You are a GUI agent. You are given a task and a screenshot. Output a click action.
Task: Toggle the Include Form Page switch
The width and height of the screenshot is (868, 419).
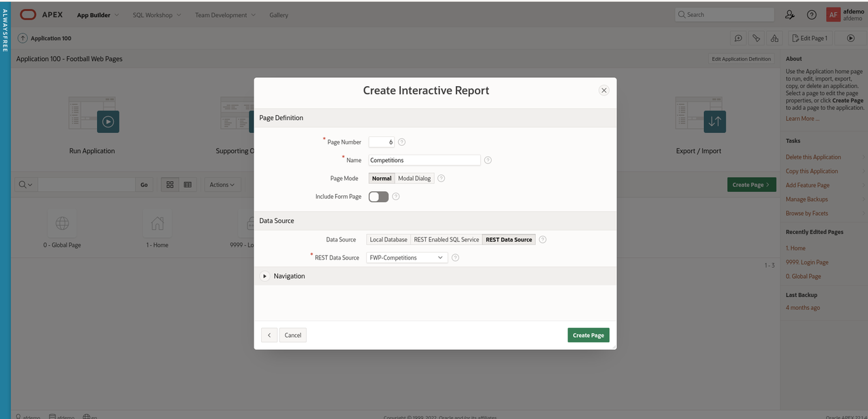tap(378, 197)
